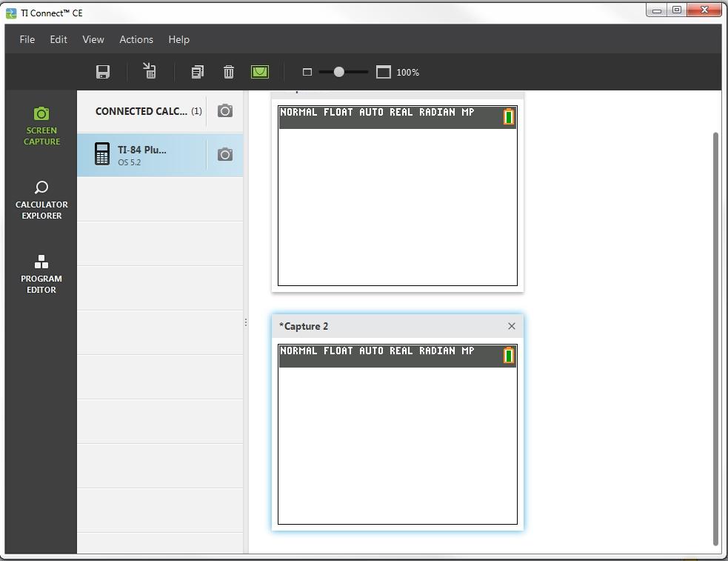This screenshot has width=728, height=561.
Task: Click the 100% zoom value
Action: 407,73
